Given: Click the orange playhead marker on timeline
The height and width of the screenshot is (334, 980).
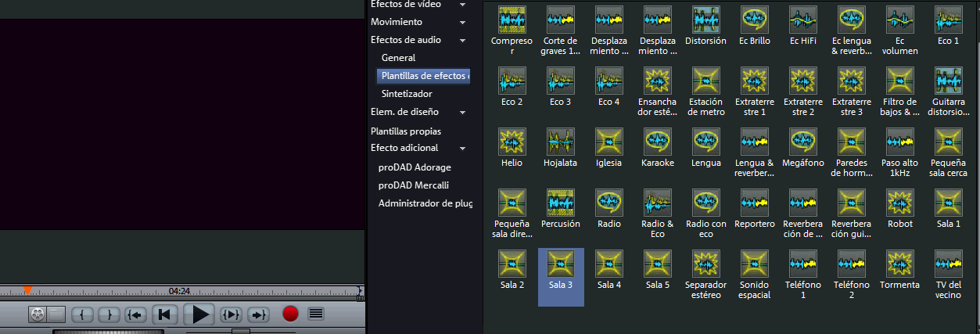Looking at the screenshot, I should (x=27, y=291).
